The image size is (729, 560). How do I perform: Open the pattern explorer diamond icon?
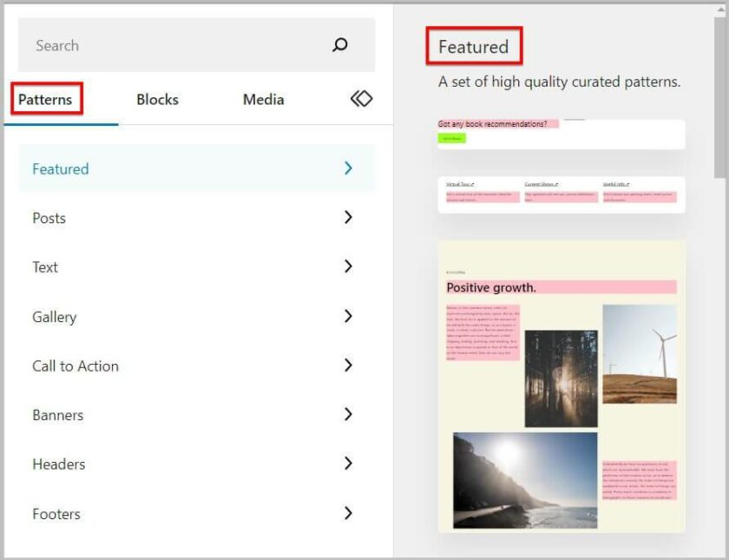click(x=362, y=99)
